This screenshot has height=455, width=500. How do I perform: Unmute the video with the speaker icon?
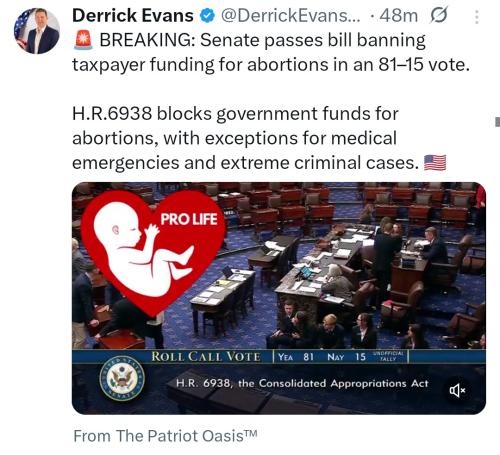[457, 390]
